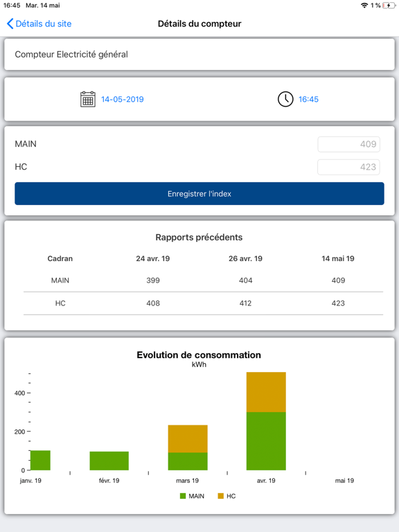Image resolution: width=399 pixels, height=532 pixels.
Task: Select the 26 avr. 19 column header
Action: pos(245,258)
